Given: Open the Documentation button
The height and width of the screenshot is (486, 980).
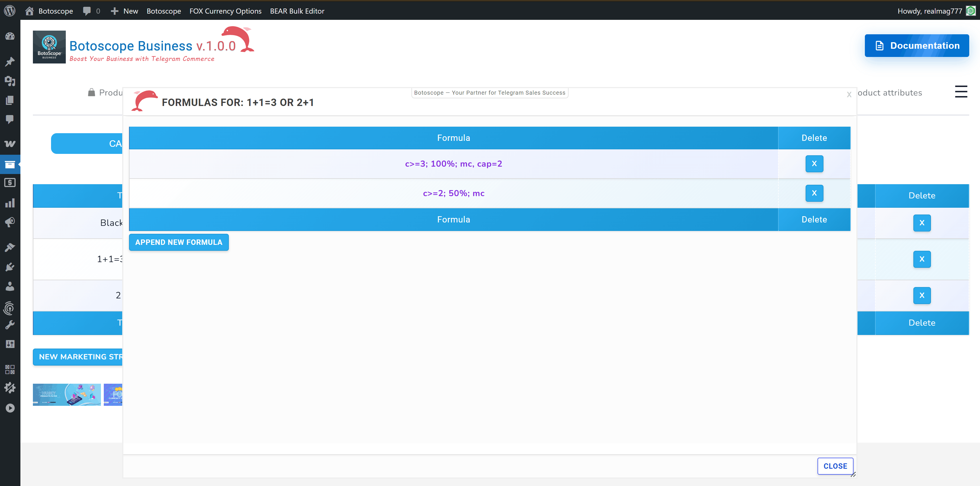Looking at the screenshot, I should point(917,45).
